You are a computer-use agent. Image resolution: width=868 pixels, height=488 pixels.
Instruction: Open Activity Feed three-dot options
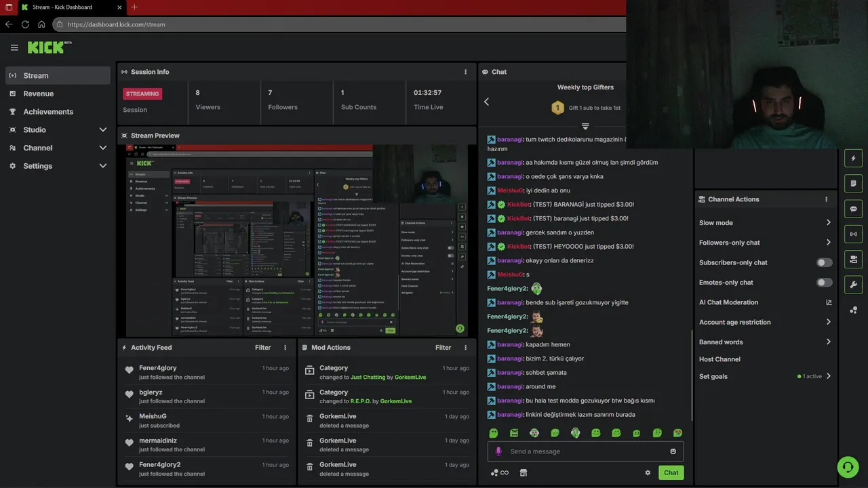click(x=285, y=348)
